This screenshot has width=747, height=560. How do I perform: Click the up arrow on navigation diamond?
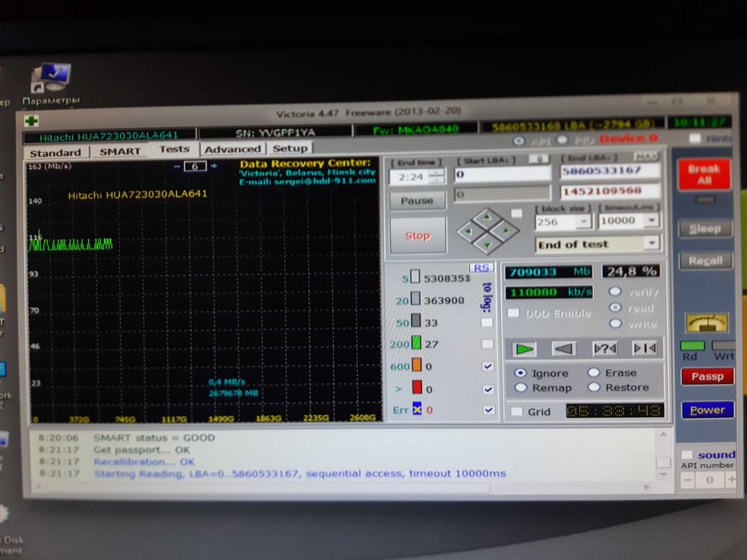pyautogui.click(x=487, y=217)
